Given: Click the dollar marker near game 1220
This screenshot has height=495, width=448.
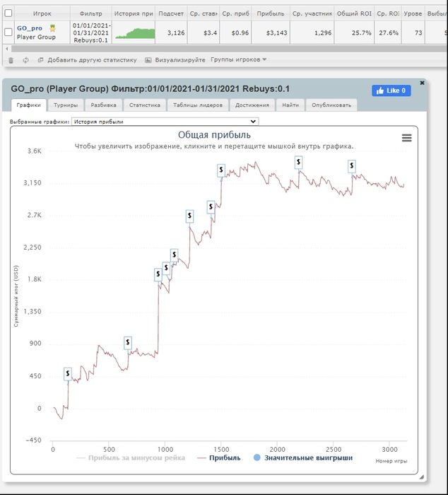Looking at the screenshot, I should tap(189, 216).
